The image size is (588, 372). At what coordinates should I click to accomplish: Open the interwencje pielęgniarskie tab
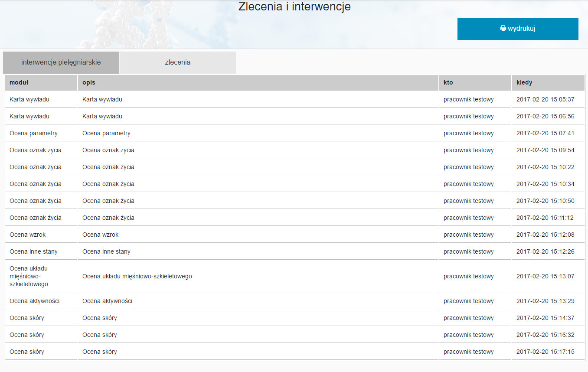(61, 62)
